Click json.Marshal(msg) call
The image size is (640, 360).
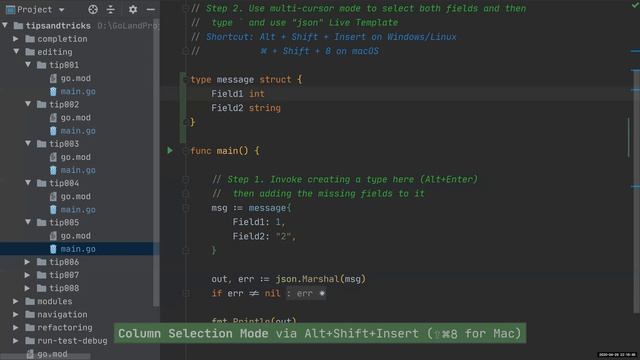click(321, 279)
